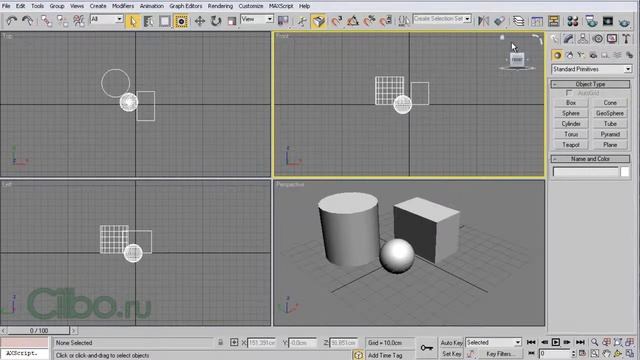Click the Redo arrow icon
Viewport: 640px width, 360px height.
tap(27, 20)
